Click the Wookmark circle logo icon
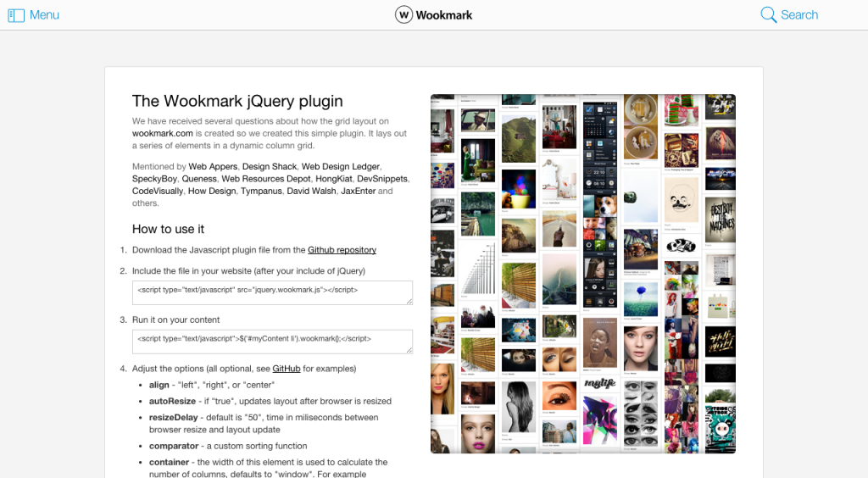 tap(403, 15)
